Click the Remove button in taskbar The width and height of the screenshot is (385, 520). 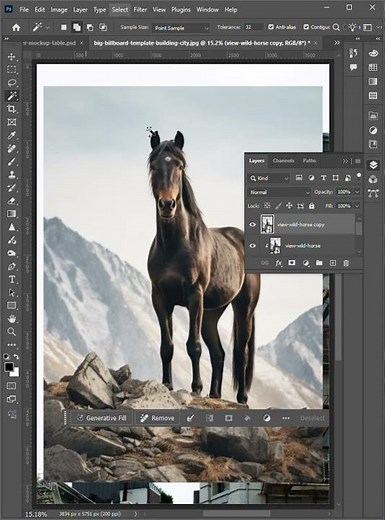[158, 418]
